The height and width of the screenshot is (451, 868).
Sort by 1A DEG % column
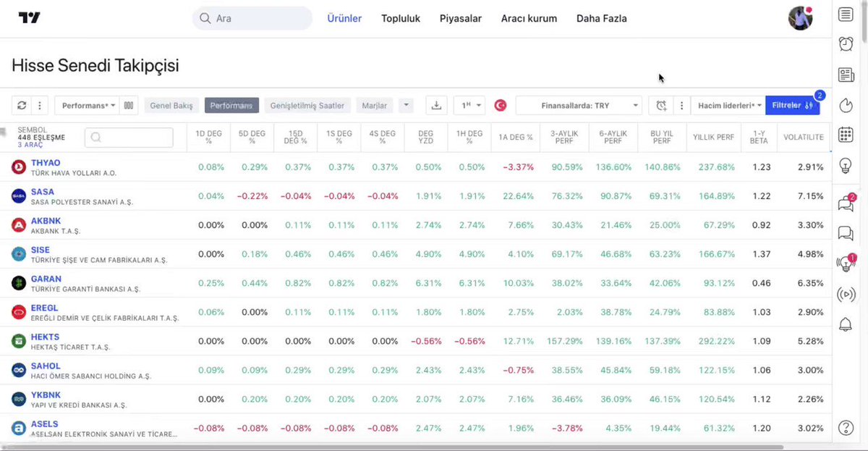515,137
